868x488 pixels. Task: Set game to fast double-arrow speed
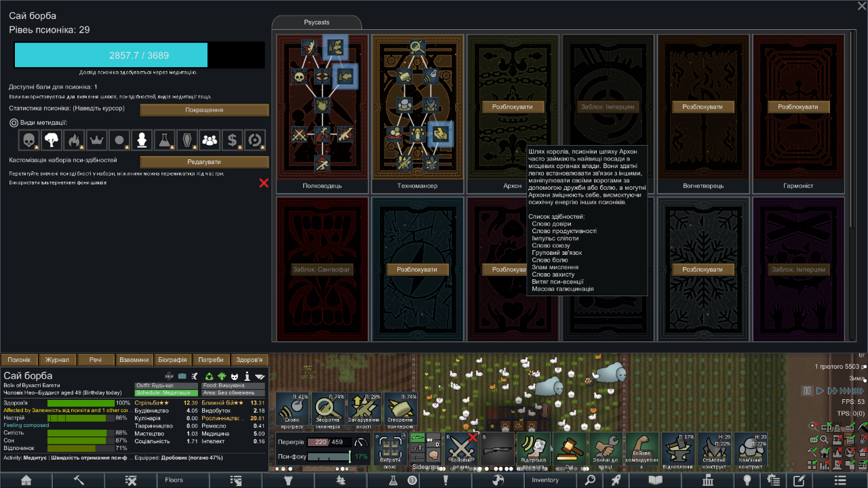(831, 390)
